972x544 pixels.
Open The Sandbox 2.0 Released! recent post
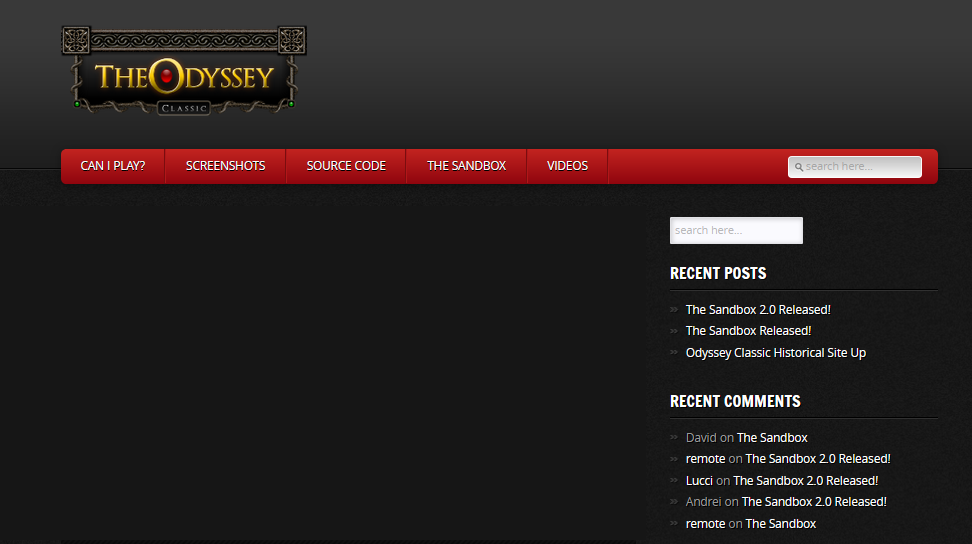[x=758, y=310]
